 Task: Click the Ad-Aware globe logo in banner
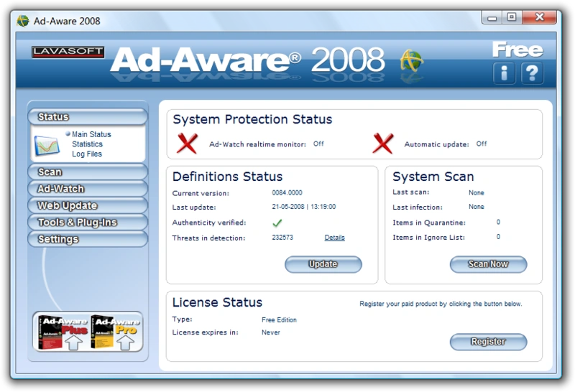coord(411,61)
